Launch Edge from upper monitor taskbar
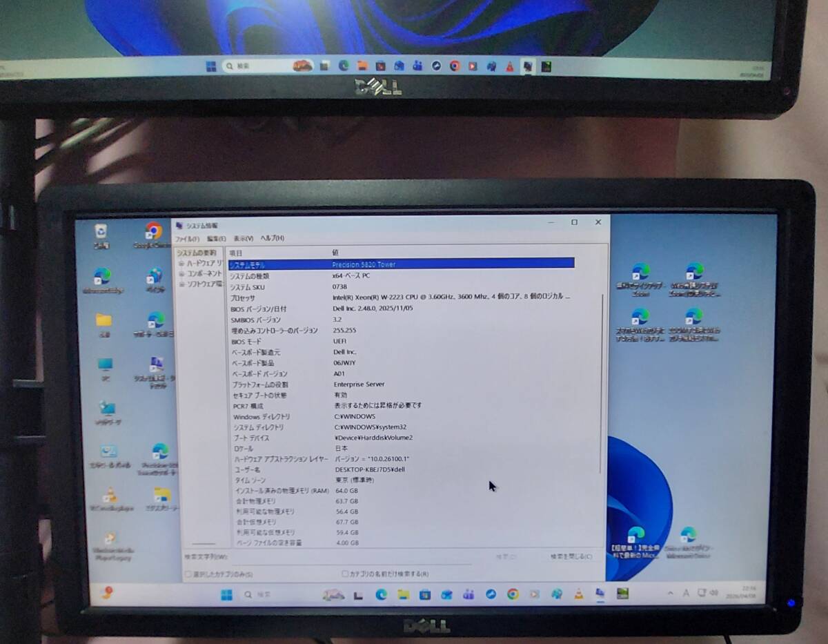Screen dimensions: 828x644 pyautogui.click(x=344, y=66)
